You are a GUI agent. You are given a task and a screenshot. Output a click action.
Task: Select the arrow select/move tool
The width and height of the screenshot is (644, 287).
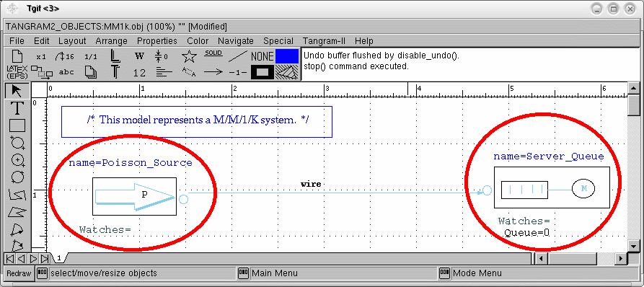pyautogui.click(x=17, y=91)
